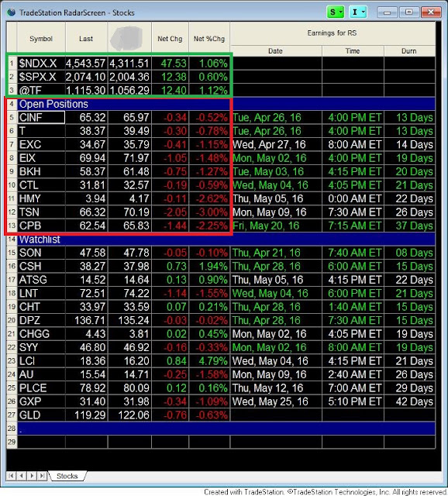Click the Date sub-column header
Viewport: 448px width, 496px height.
[276, 51]
